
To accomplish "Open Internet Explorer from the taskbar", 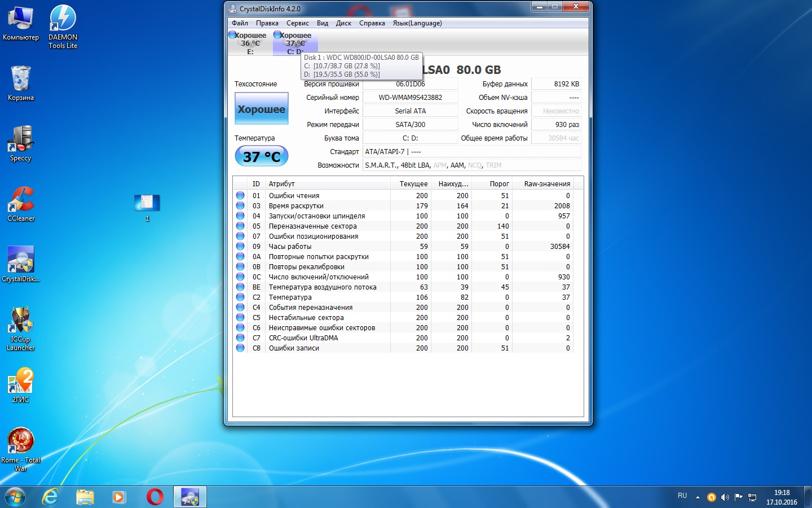I will tap(51, 497).
